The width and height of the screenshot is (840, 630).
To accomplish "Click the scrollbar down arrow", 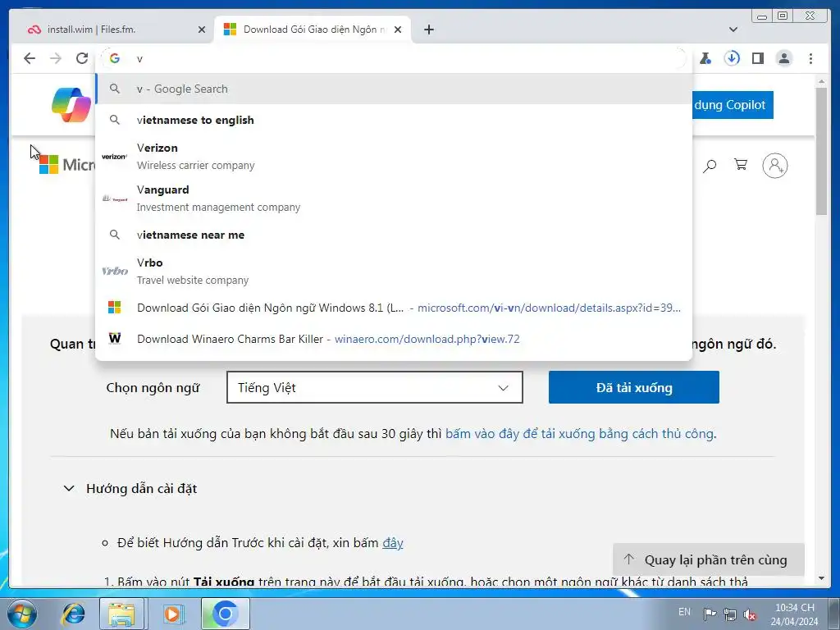I will tap(821, 578).
